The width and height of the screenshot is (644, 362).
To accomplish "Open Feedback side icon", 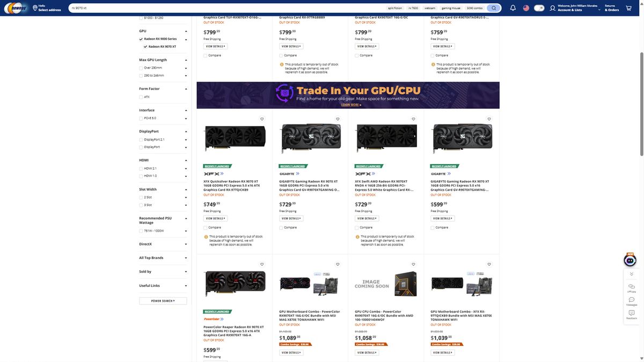I will click(x=632, y=314).
